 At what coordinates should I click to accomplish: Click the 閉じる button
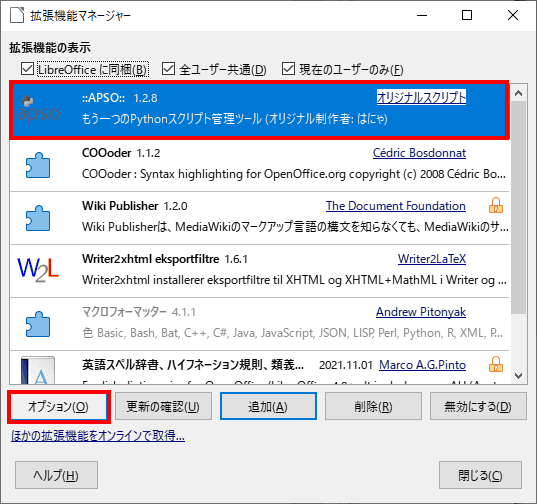(x=480, y=475)
